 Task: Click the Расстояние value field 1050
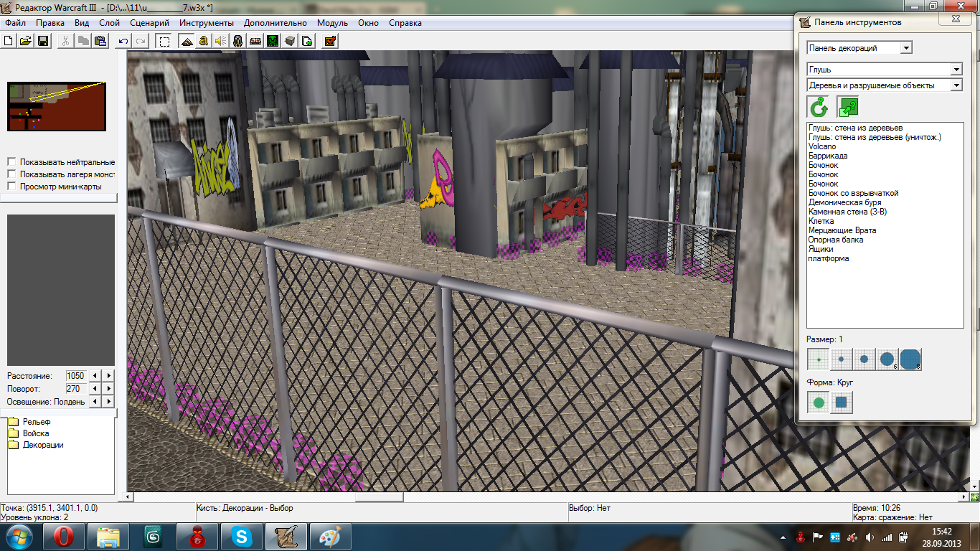click(x=76, y=375)
